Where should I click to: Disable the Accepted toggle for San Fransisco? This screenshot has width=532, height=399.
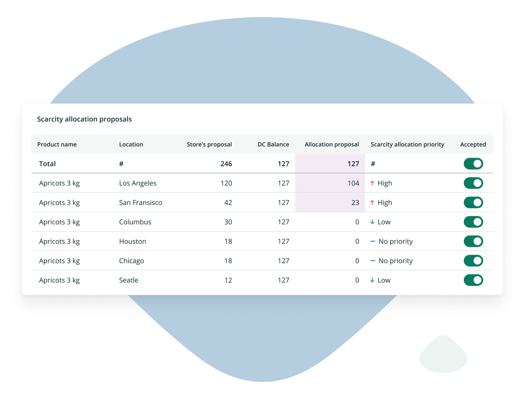(x=473, y=203)
